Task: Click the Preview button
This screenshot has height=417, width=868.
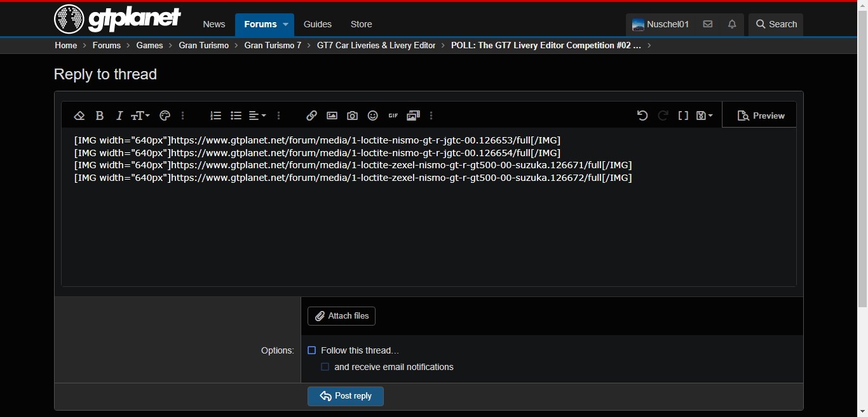Action: point(761,116)
